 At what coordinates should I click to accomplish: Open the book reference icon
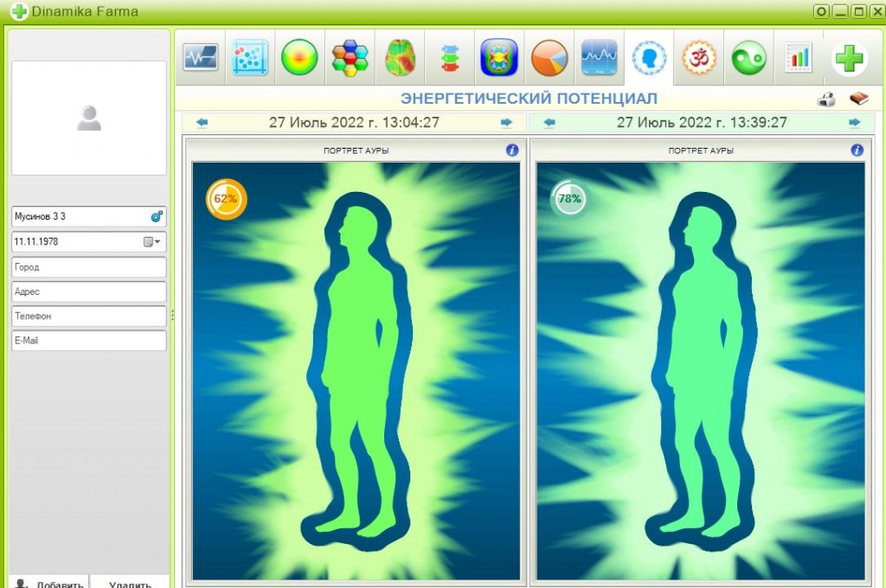(859, 99)
